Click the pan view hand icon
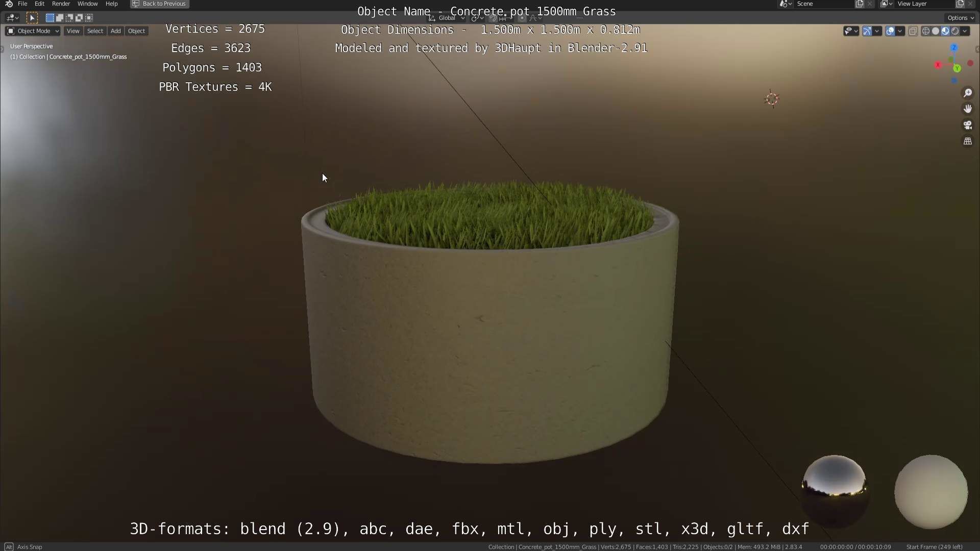The image size is (980, 551). [967, 109]
